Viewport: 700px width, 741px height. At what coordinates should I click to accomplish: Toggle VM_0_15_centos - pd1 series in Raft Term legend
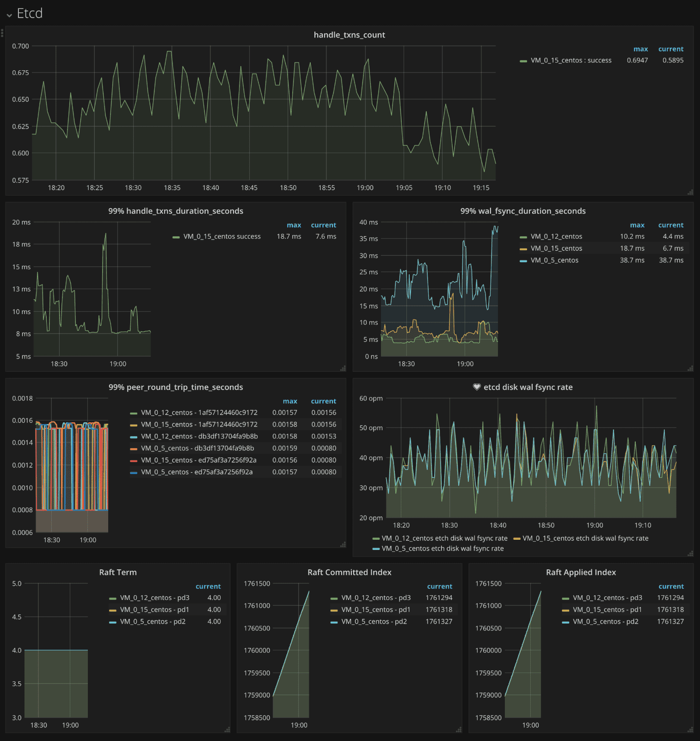[x=154, y=610]
